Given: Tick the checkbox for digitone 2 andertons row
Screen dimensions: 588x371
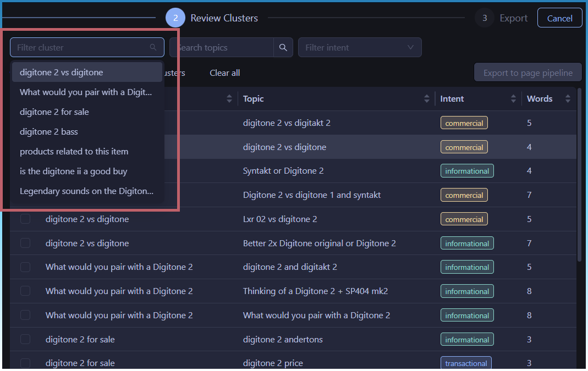Looking at the screenshot, I should click(25, 340).
